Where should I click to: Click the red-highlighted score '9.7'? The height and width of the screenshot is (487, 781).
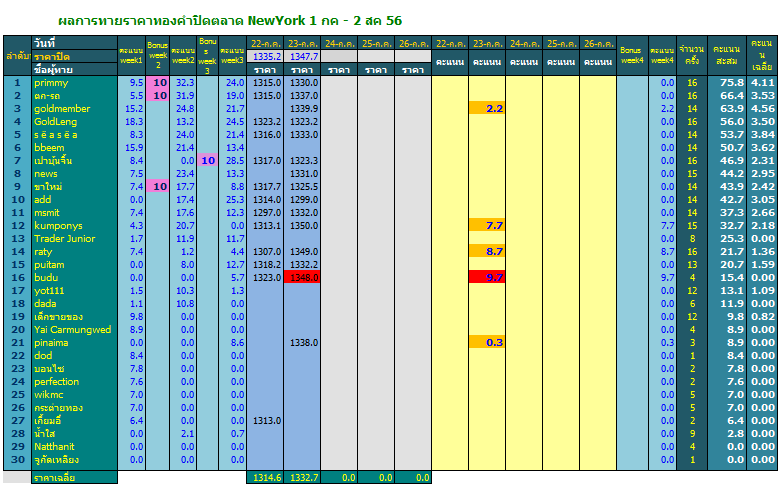click(487, 277)
